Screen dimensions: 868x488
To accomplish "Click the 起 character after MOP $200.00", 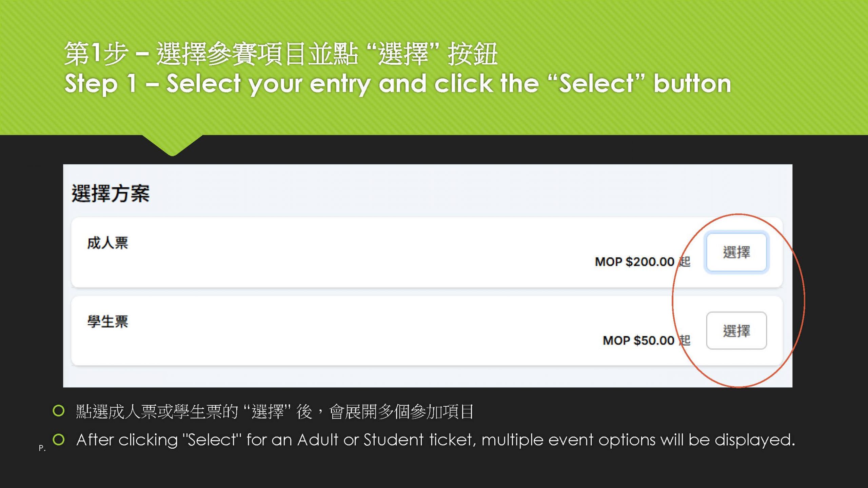I will click(x=685, y=262).
